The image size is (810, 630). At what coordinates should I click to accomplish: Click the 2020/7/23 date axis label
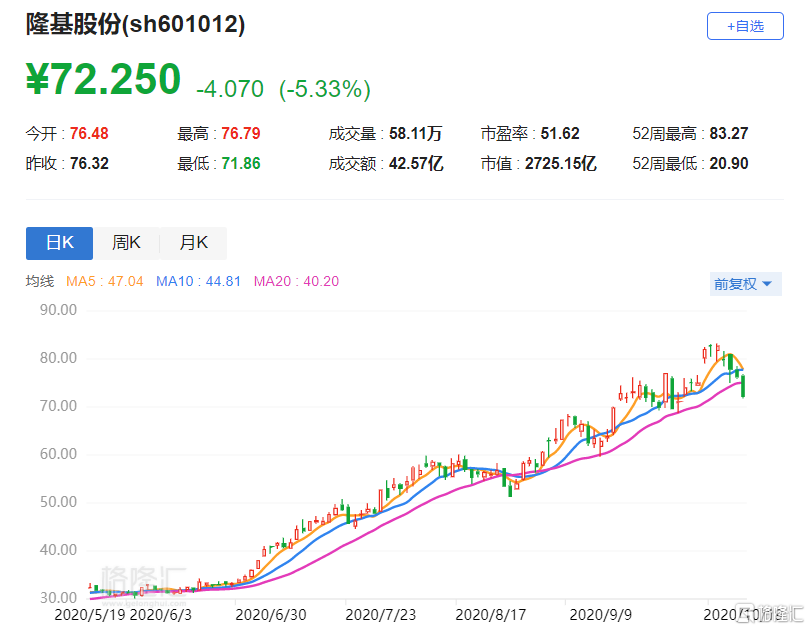click(x=381, y=615)
